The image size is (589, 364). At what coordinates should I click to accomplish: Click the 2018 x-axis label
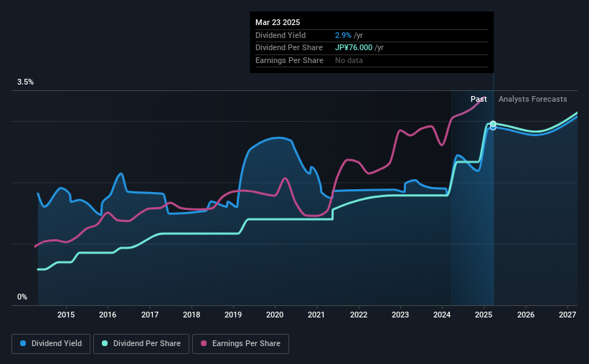click(x=192, y=315)
